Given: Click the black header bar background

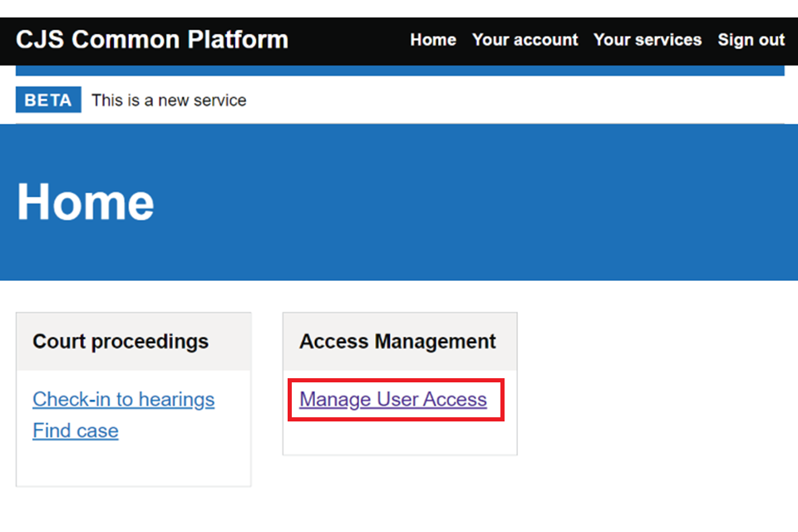Looking at the screenshot, I should tap(349, 40).
